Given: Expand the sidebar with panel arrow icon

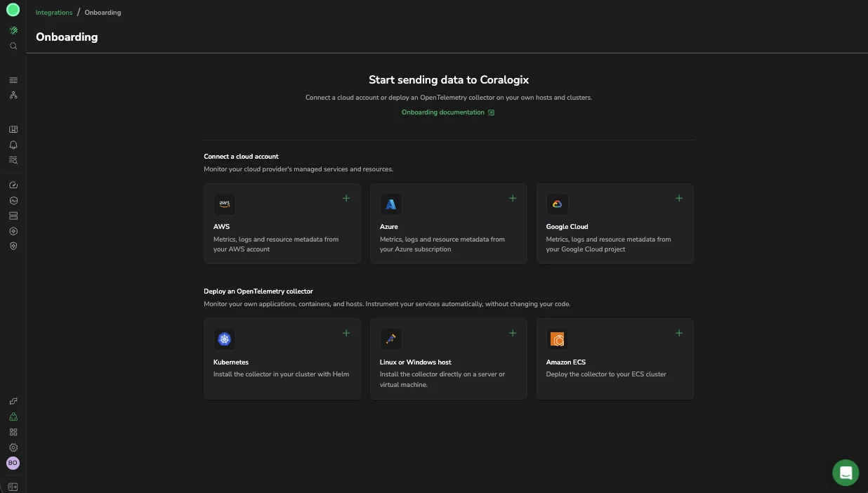Looking at the screenshot, I should coord(13,487).
